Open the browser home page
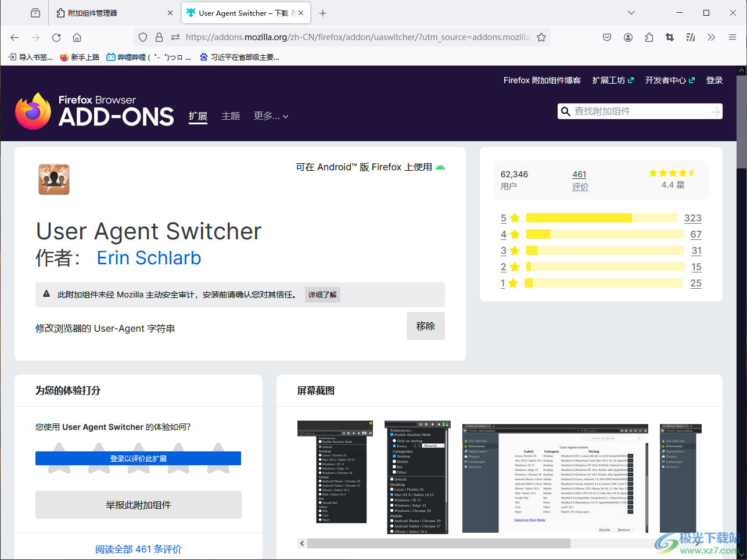The height and width of the screenshot is (560, 747). pyautogui.click(x=77, y=37)
